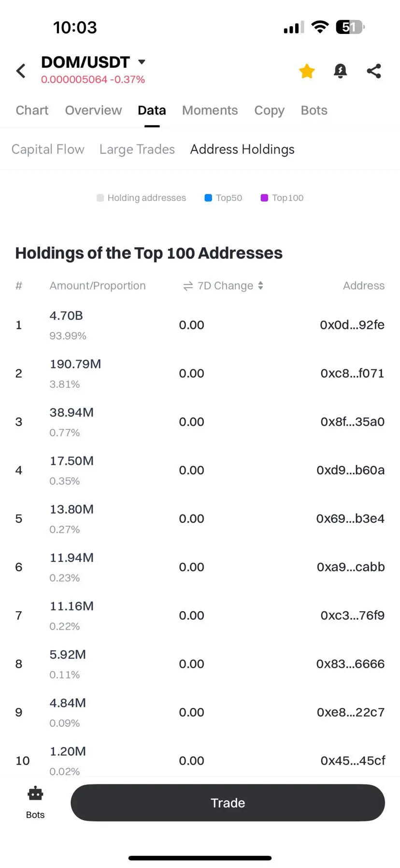Tap the back arrow icon

[21, 71]
